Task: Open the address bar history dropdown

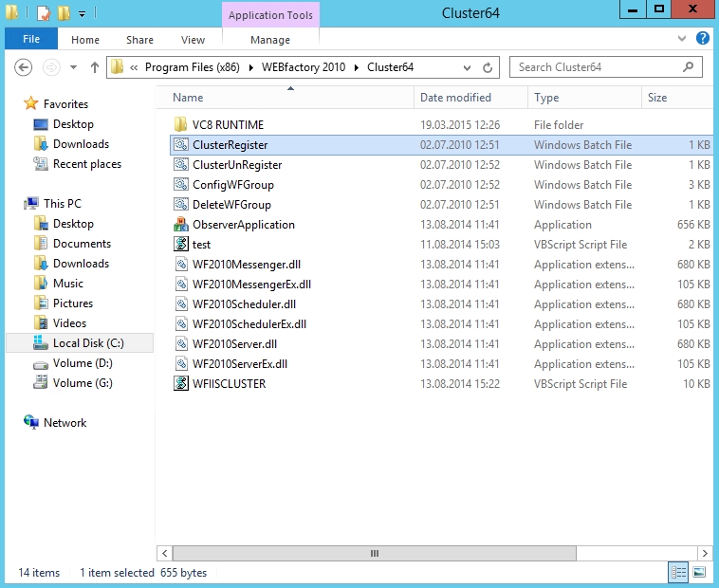Action: [x=467, y=68]
